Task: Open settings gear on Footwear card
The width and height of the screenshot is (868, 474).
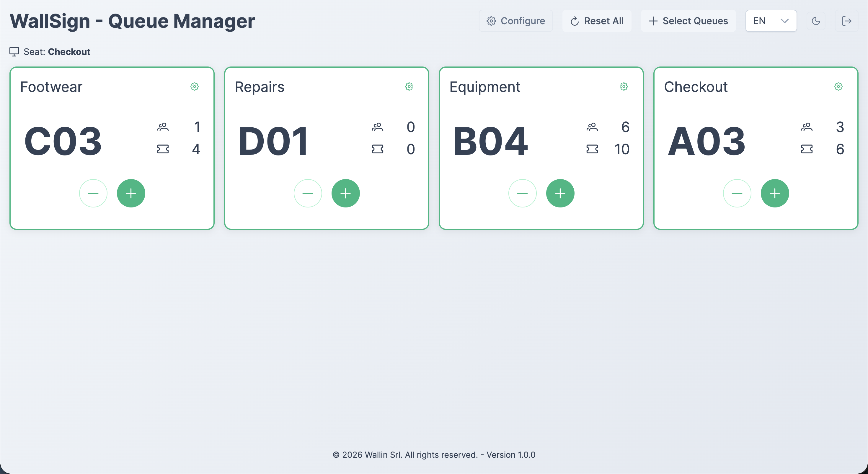Action: (195, 87)
